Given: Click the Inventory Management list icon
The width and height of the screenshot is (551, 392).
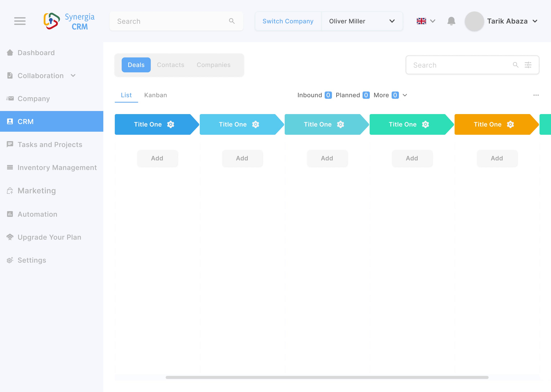Looking at the screenshot, I should (10, 167).
